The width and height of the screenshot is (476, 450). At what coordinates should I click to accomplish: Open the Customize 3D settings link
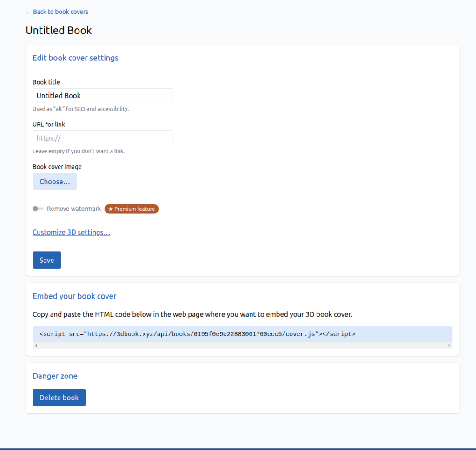[71, 232]
